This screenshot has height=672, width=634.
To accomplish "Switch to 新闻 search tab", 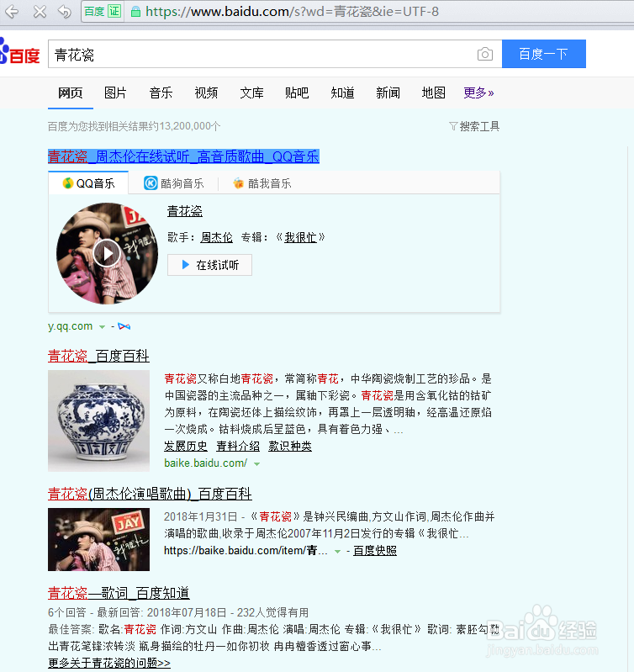I will point(388,93).
